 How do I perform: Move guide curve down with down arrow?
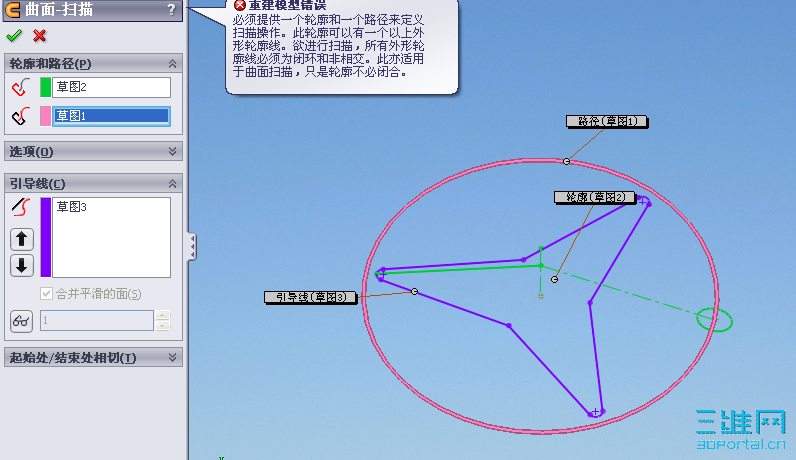22,266
